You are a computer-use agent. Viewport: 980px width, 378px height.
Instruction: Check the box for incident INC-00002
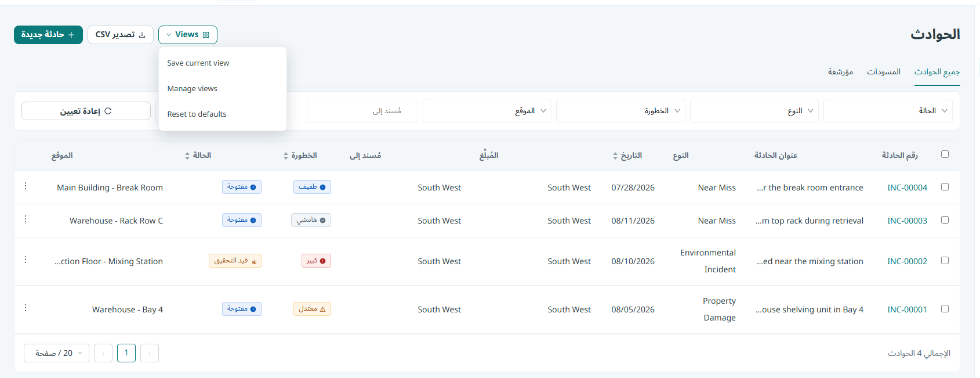(945, 261)
